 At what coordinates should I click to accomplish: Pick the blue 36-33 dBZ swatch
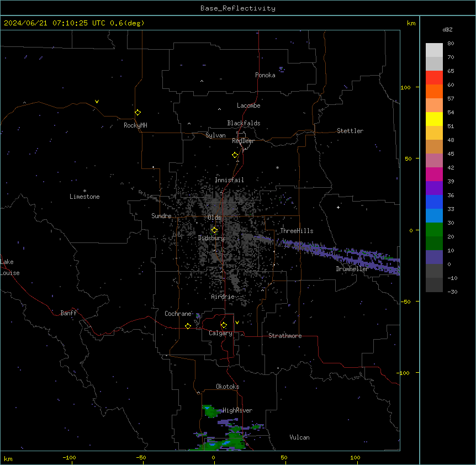434,202
